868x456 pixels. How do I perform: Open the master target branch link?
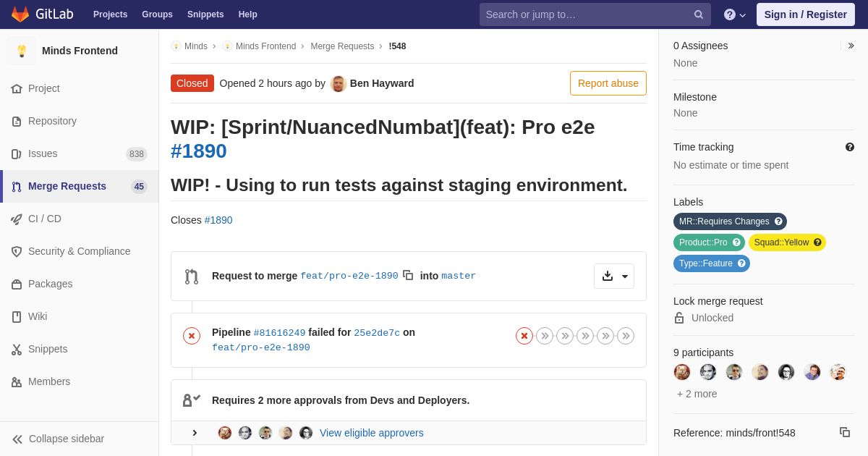(x=459, y=276)
